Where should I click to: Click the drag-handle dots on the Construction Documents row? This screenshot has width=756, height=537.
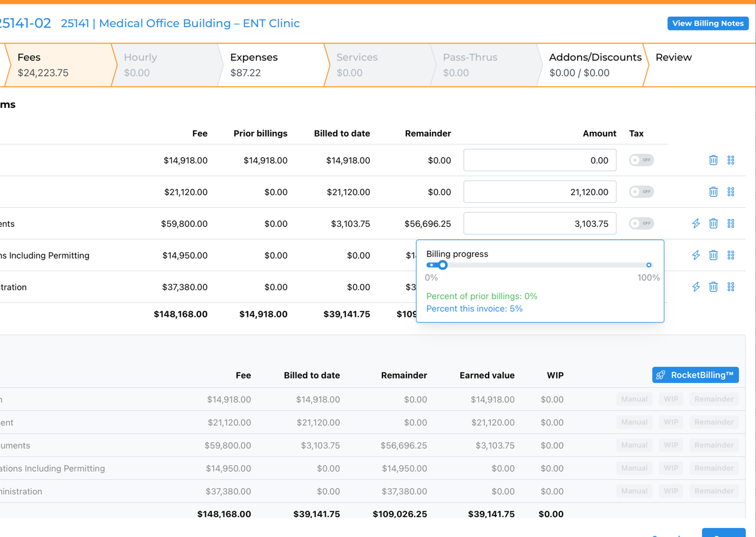(x=731, y=223)
